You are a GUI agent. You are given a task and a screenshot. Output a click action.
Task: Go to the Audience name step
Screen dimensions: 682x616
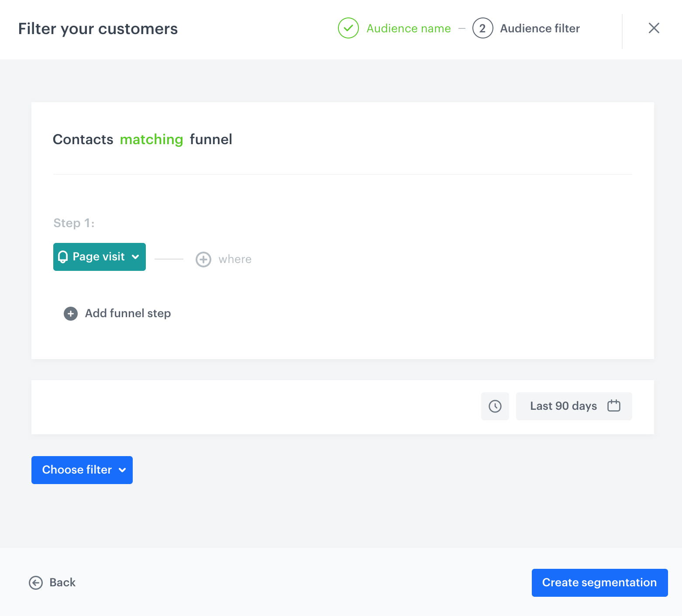pos(408,28)
